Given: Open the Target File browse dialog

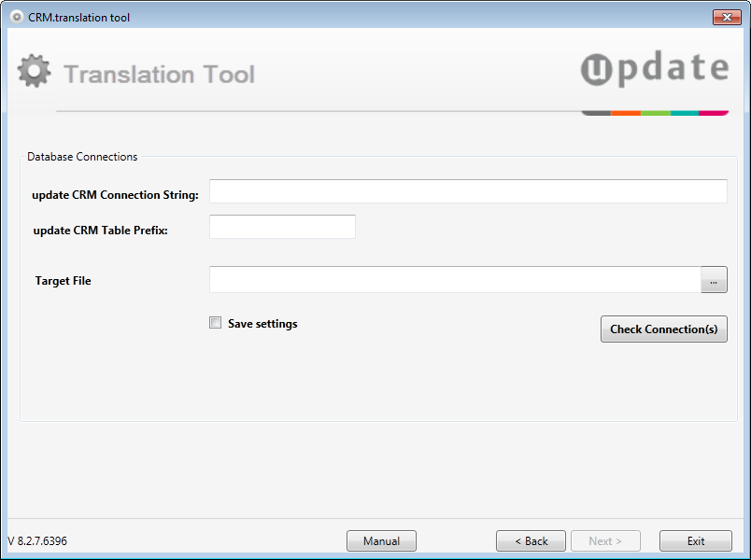Looking at the screenshot, I should [x=714, y=280].
